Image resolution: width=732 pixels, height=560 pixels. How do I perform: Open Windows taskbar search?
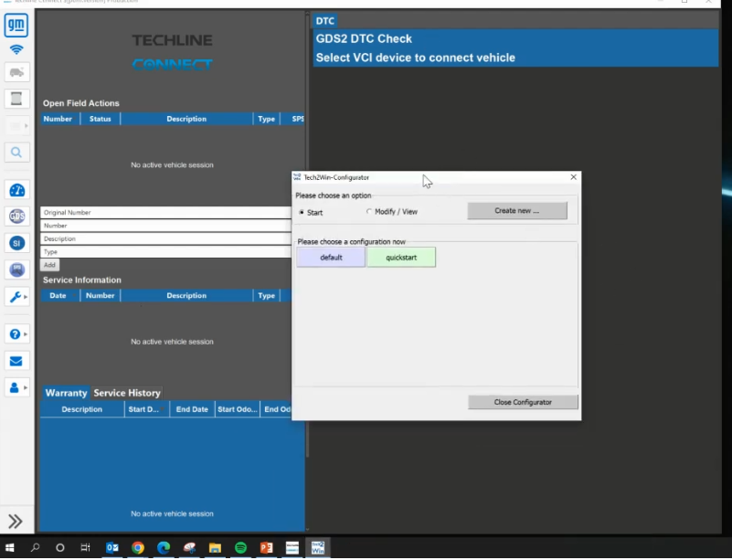pyautogui.click(x=35, y=548)
